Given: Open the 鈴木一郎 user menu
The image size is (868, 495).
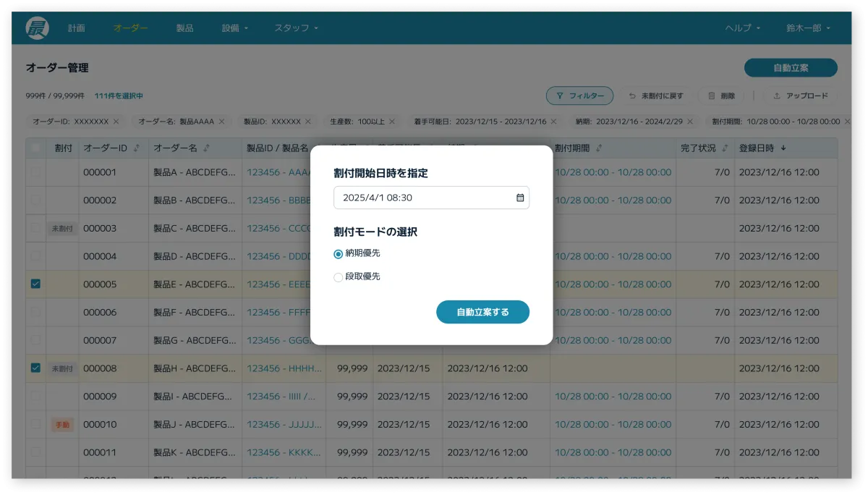Looking at the screenshot, I should pos(808,28).
